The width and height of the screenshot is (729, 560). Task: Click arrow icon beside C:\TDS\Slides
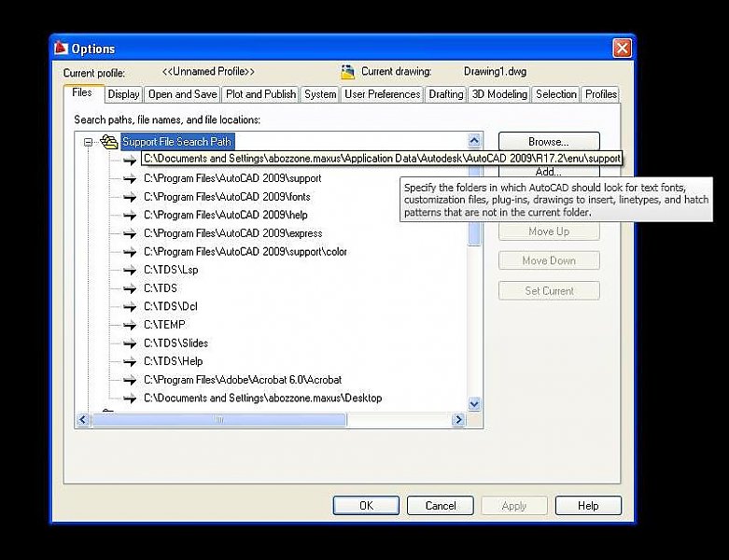[129, 343]
